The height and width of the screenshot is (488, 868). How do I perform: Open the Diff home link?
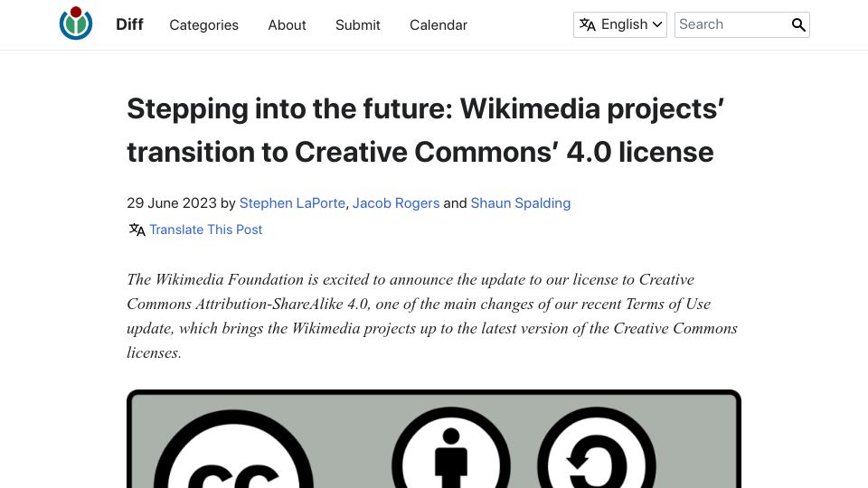(129, 24)
